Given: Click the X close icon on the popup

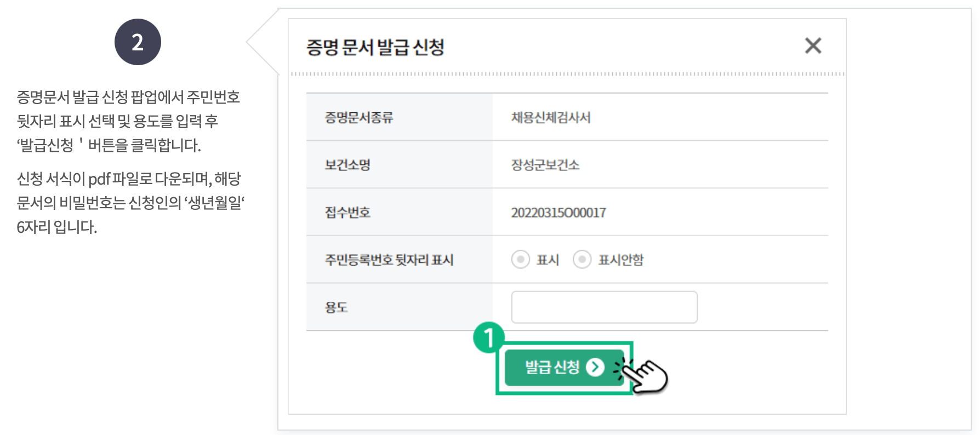Looking at the screenshot, I should (x=813, y=46).
